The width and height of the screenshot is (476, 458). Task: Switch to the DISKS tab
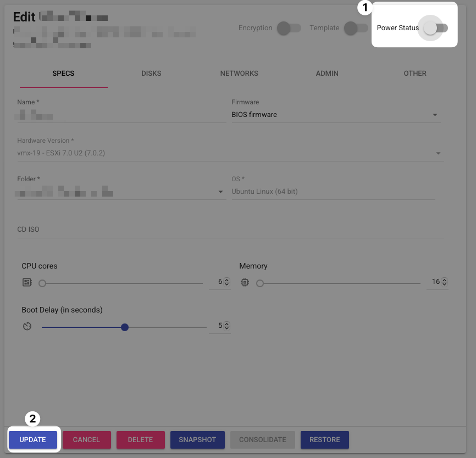click(x=151, y=74)
